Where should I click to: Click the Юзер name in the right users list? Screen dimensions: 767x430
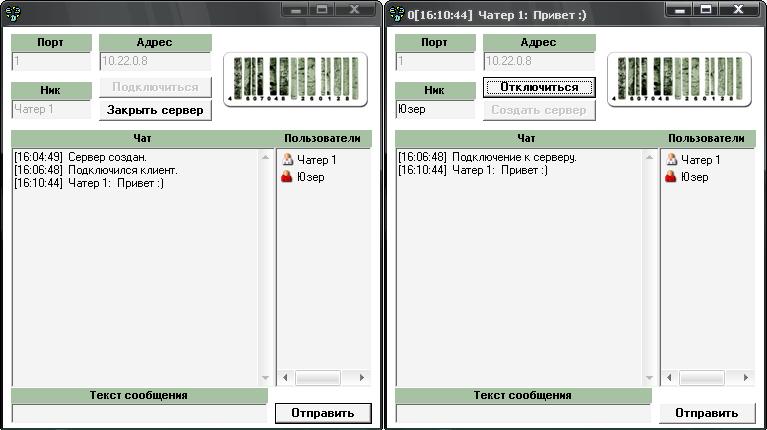pyautogui.click(x=695, y=177)
